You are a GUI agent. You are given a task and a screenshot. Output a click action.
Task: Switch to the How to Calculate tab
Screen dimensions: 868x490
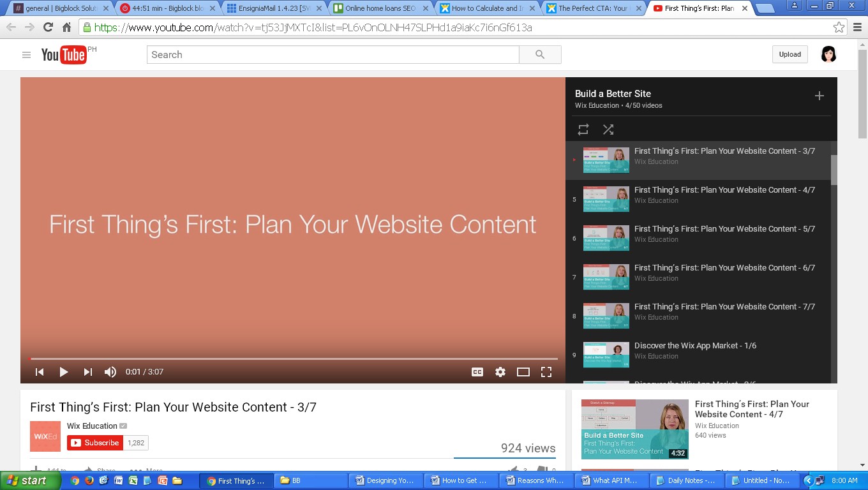click(486, 8)
